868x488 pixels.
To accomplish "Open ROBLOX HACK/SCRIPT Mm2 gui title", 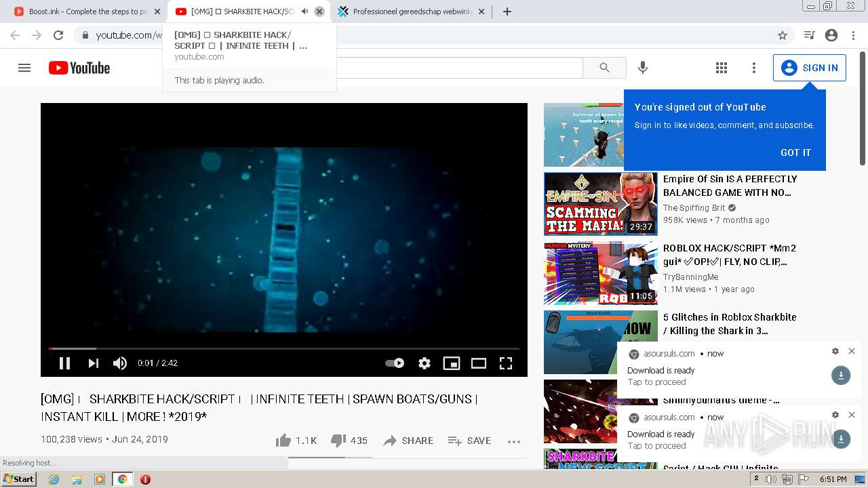I will 730,255.
